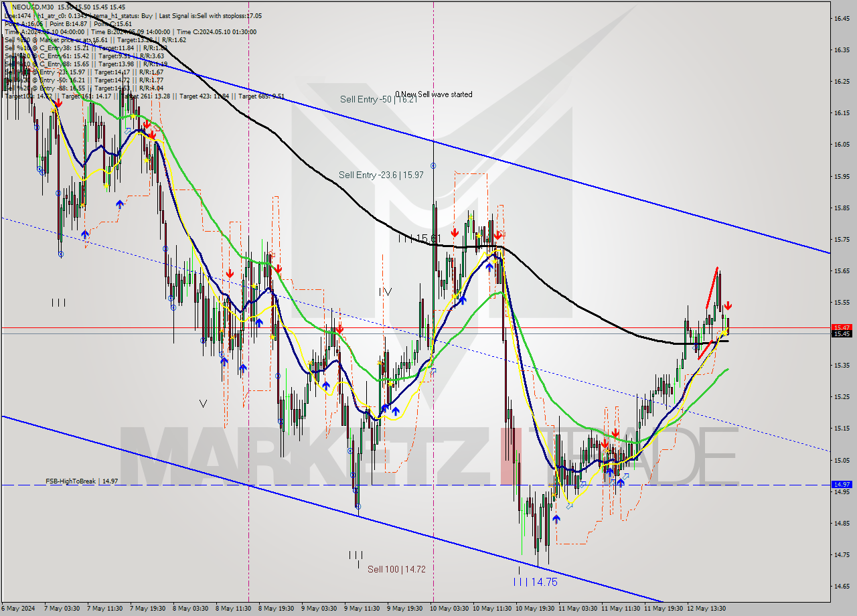Click the NEOUSD,M30 symbol title text
The image size is (857, 616).
[33, 7]
